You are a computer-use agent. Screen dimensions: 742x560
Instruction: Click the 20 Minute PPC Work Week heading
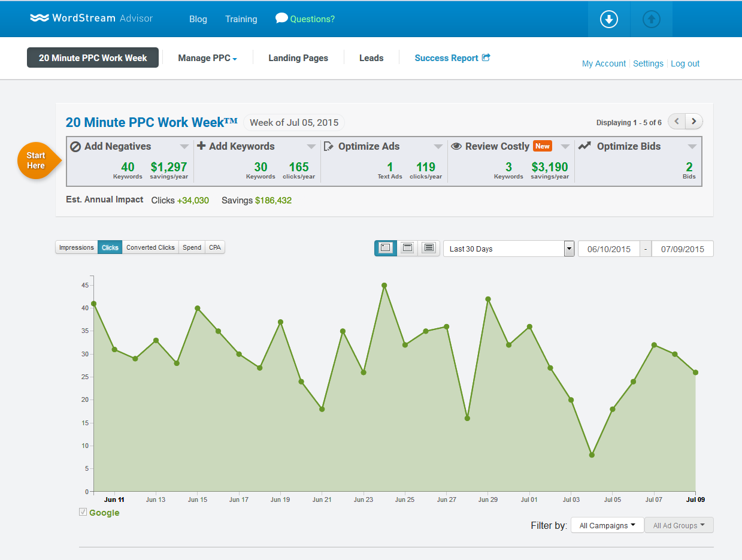pyautogui.click(x=152, y=122)
